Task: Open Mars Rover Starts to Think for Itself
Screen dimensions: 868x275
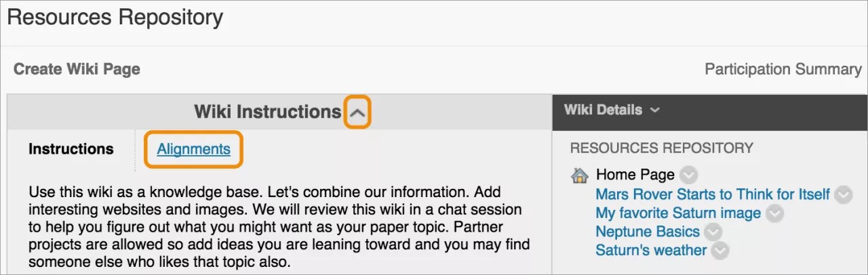Action: point(712,195)
